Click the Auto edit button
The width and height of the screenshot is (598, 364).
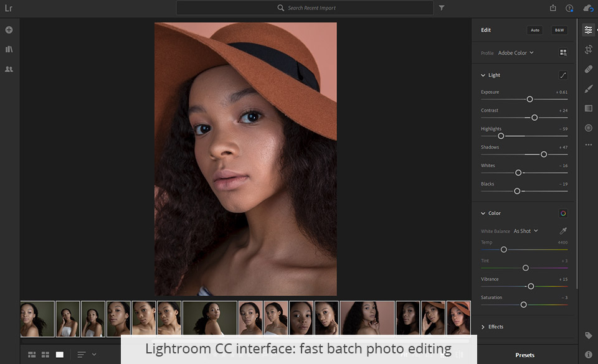pos(535,30)
